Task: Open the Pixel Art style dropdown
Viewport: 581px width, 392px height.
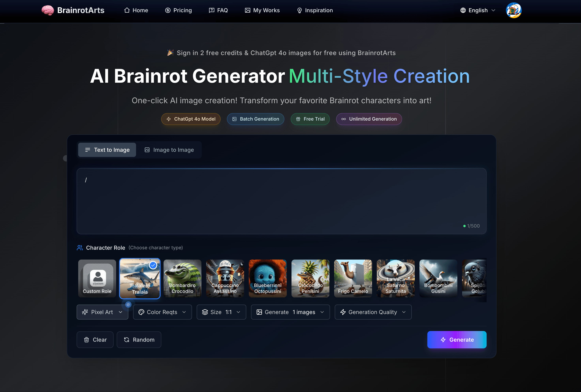Action: 102,312
